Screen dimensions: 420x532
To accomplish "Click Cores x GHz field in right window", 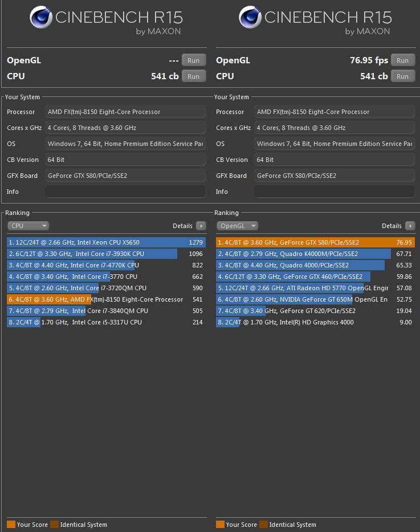I will click(x=335, y=128).
